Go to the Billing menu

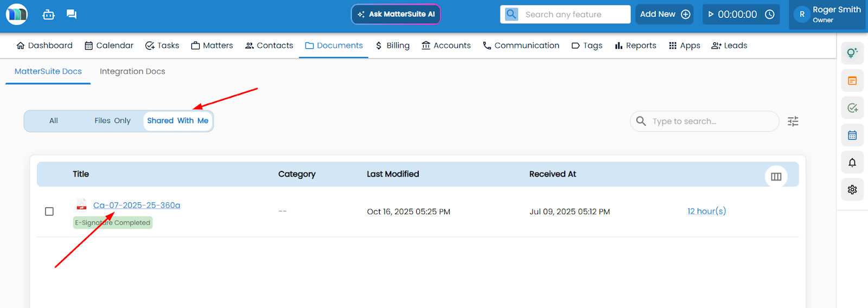[392, 46]
